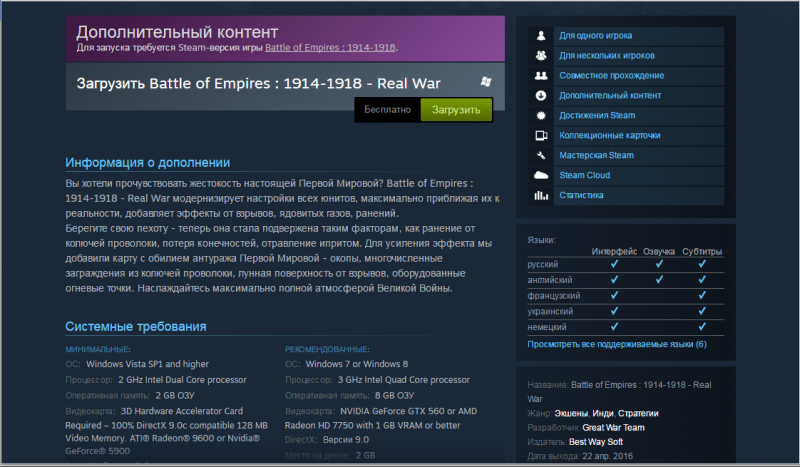Click the 'Интерфейс' column header

click(x=614, y=252)
